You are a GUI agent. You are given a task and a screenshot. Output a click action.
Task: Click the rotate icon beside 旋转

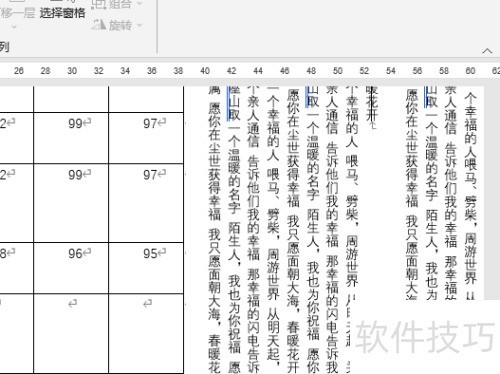99,25
